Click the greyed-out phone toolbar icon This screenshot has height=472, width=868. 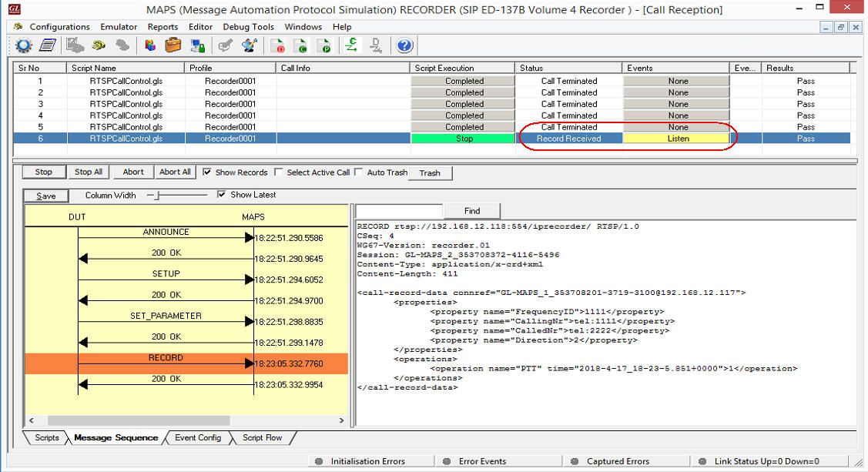(122, 45)
